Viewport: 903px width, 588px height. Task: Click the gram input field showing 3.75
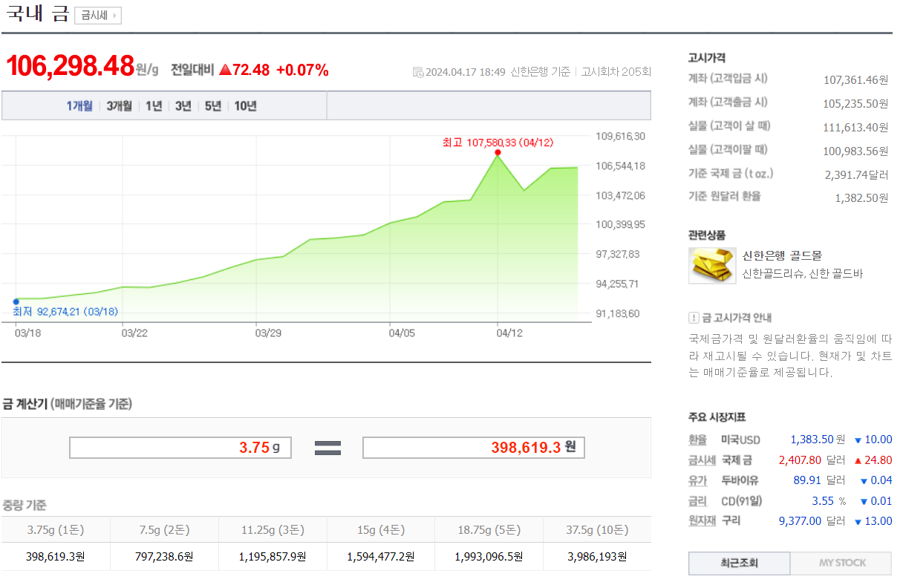pyautogui.click(x=180, y=448)
